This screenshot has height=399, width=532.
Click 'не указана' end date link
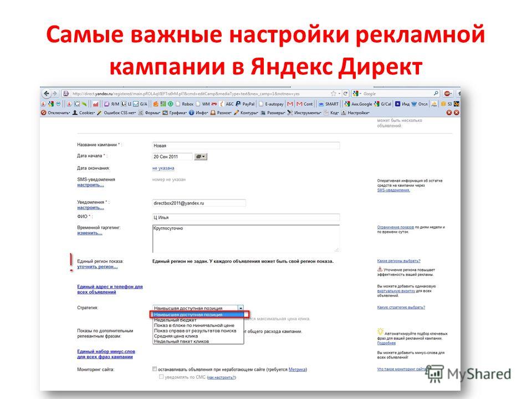click(163, 168)
